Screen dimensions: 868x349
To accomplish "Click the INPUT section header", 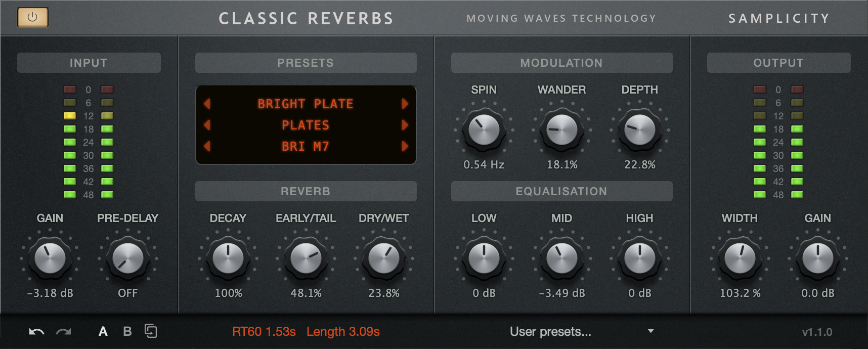I will coord(89,63).
